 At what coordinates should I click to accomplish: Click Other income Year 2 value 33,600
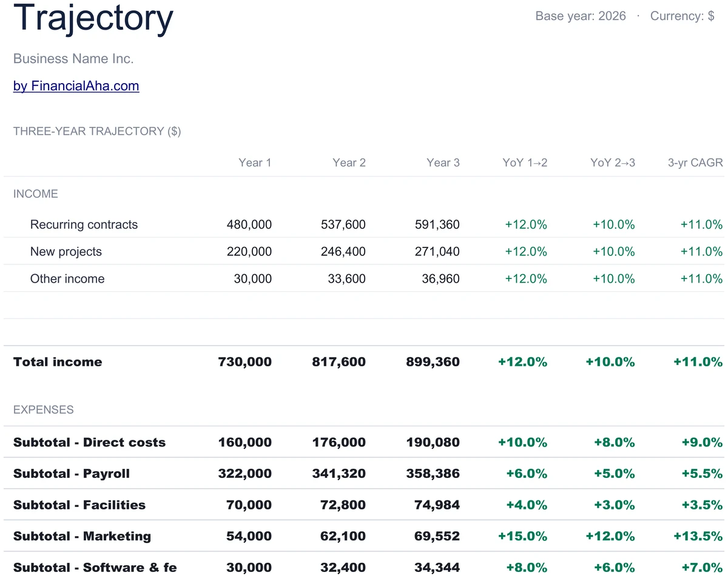[347, 279]
